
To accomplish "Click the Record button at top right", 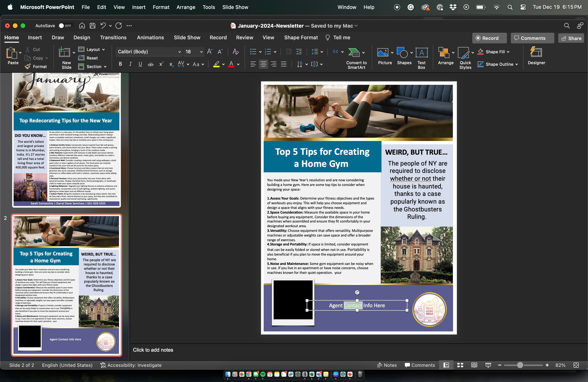I will (489, 38).
